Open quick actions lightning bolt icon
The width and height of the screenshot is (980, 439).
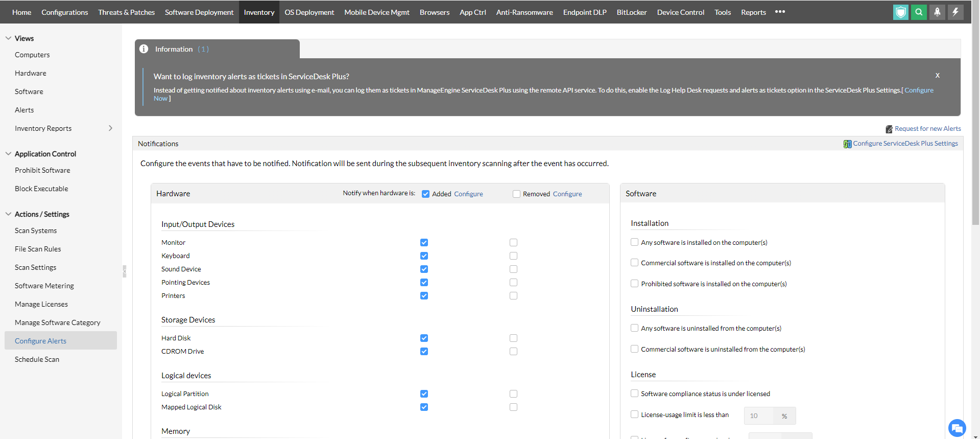(x=955, y=12)
